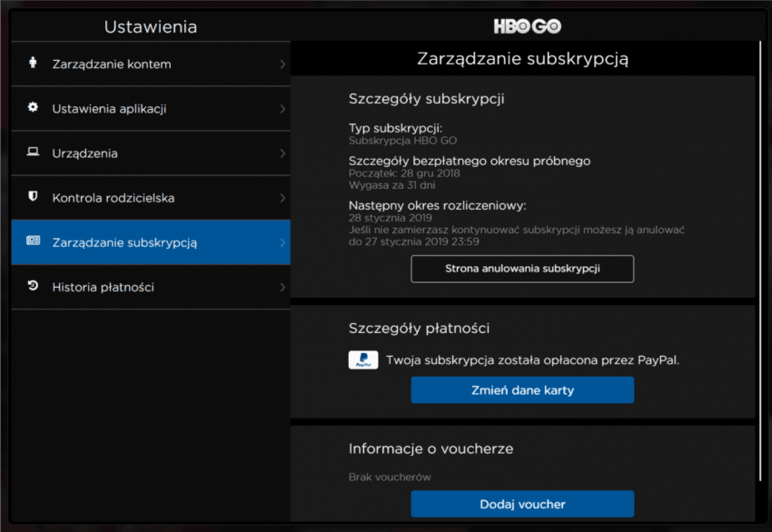Screen dimensions: 772x532
Task: Click the person icon beside Zarządzanie kontem
Action: coord(33,63)
